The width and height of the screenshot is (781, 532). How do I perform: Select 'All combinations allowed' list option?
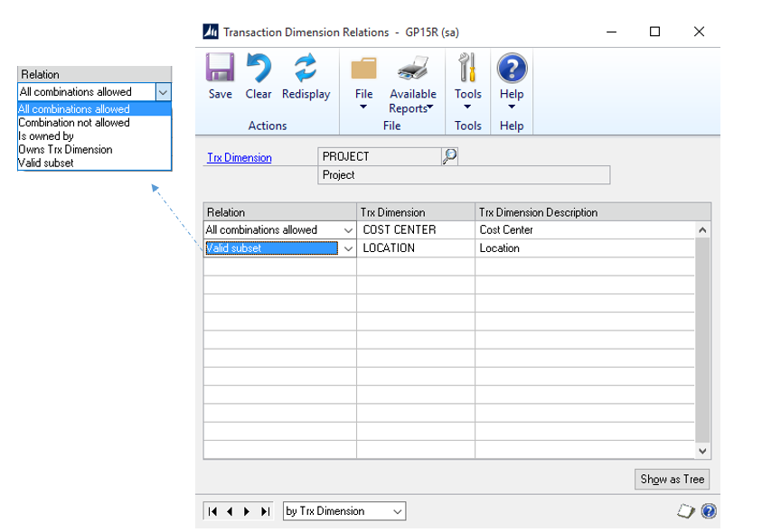coord(94,109)
